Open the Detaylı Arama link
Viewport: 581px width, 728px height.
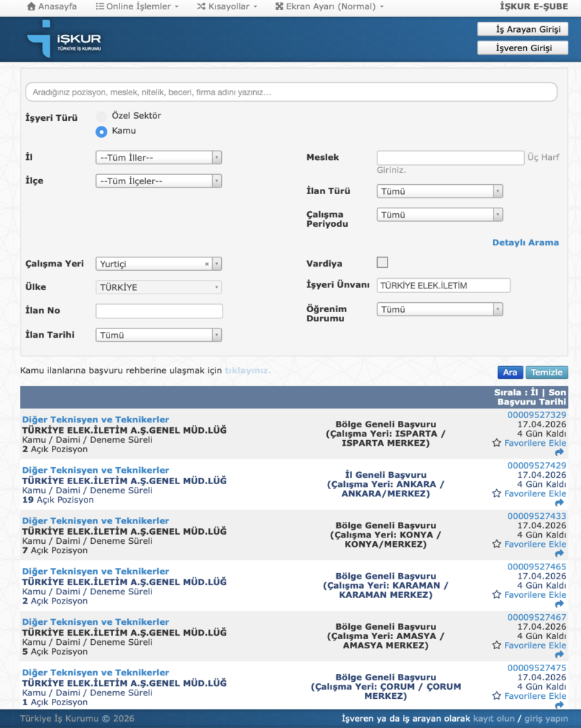526,242
